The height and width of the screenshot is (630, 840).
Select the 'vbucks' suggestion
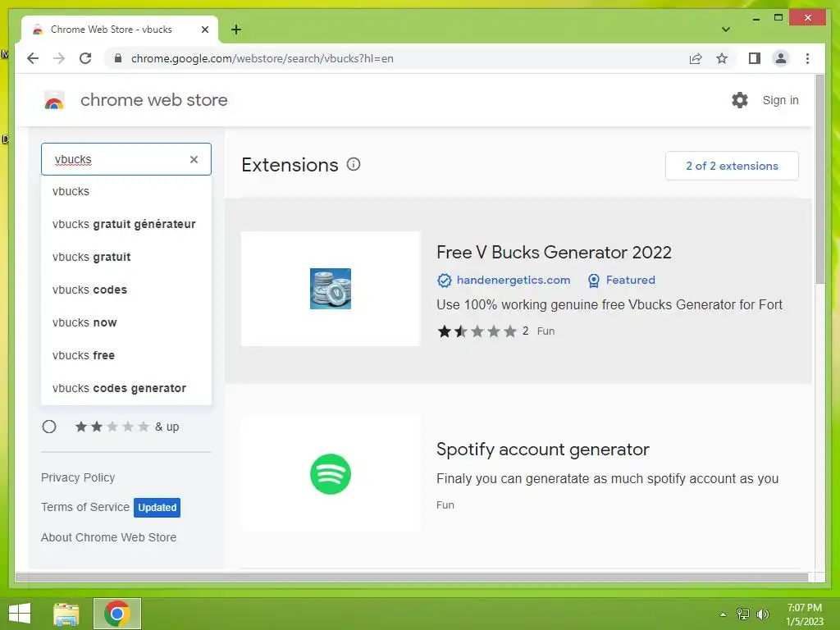(126, 191)
